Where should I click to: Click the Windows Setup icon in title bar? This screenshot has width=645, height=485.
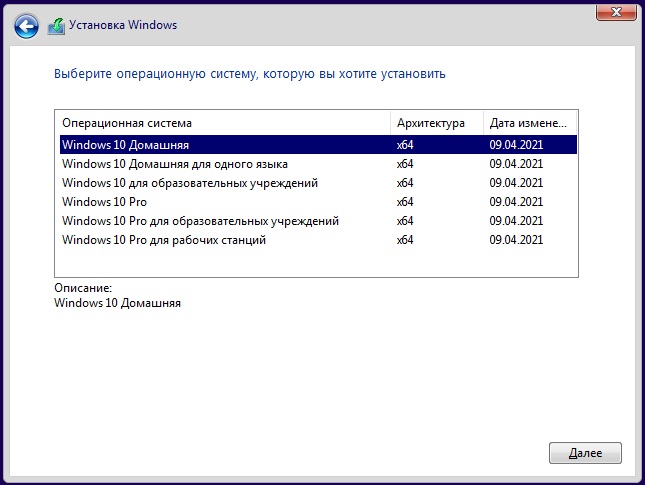[x=56, y=26]
